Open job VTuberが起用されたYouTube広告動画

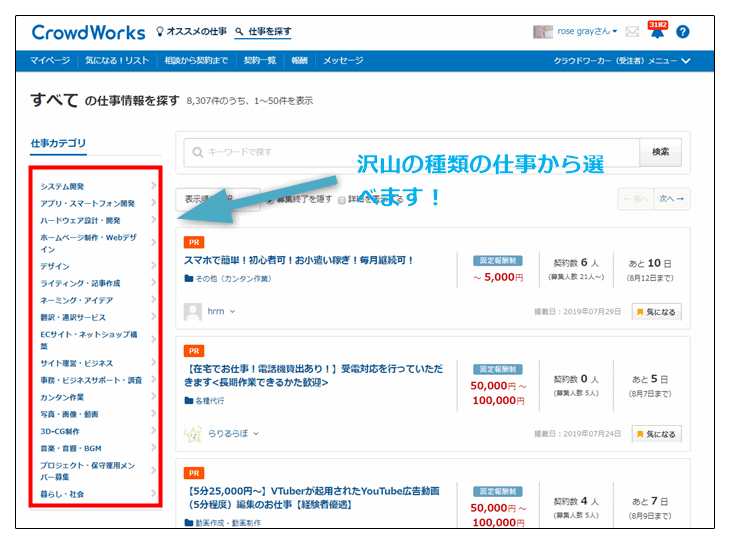312,497
